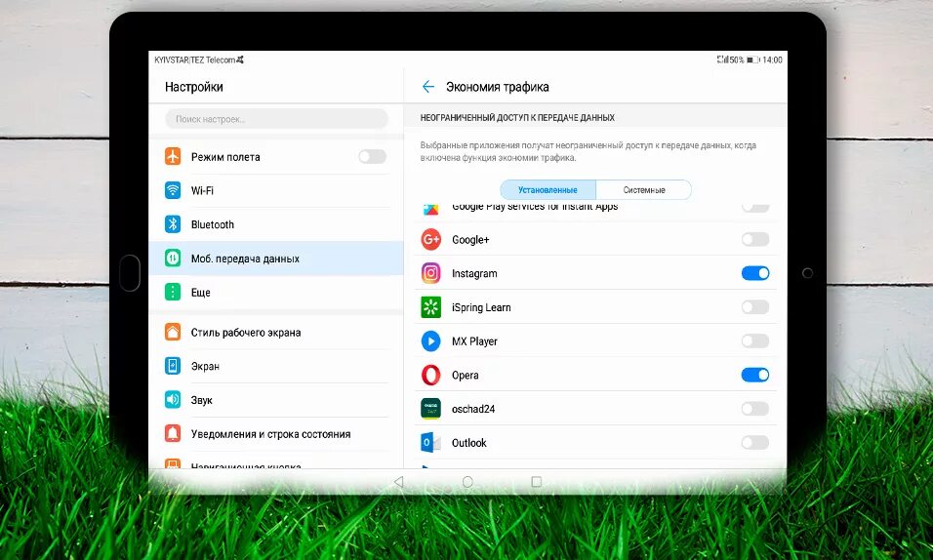Click the MX Player app icon
933x560 pixels.
(430, 341)
